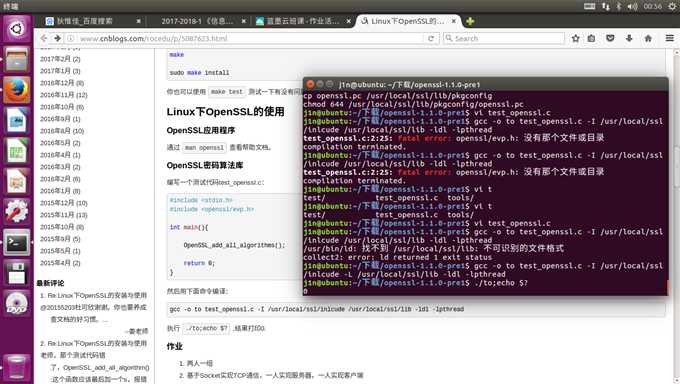680x384 pixels.
Task: Launch Firefox from the dock
Action: (x=16, y=90)
